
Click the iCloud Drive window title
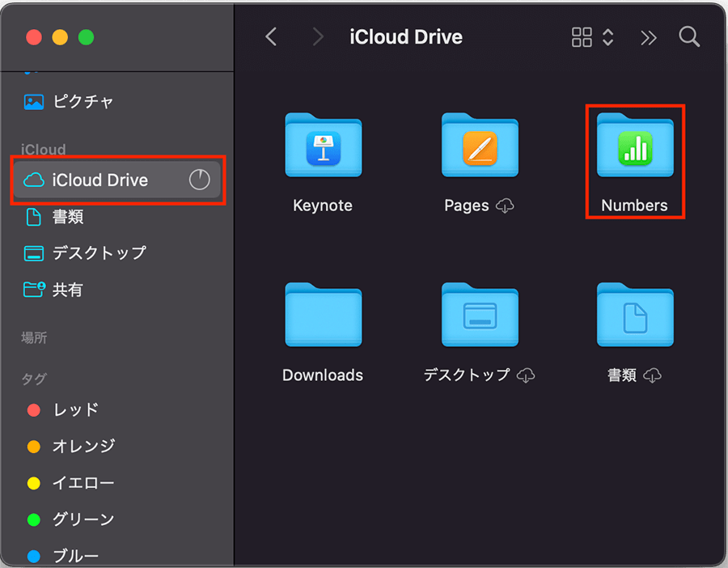coord(406,36)
